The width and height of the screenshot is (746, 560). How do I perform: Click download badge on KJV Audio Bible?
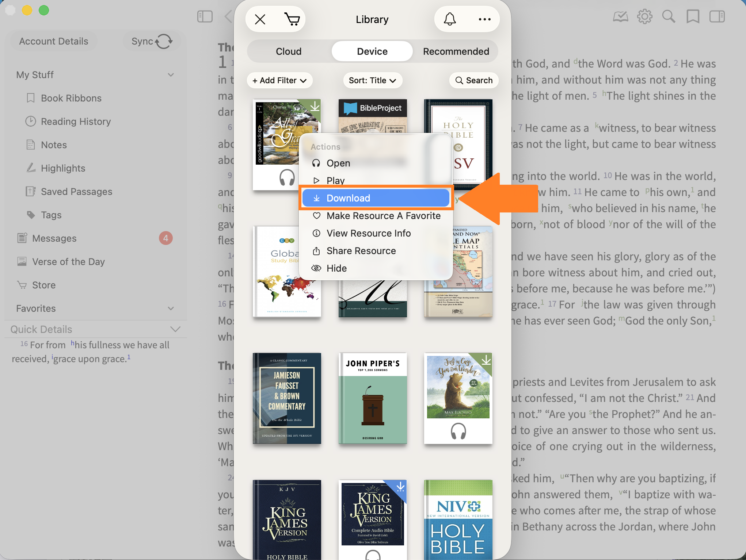400,487
